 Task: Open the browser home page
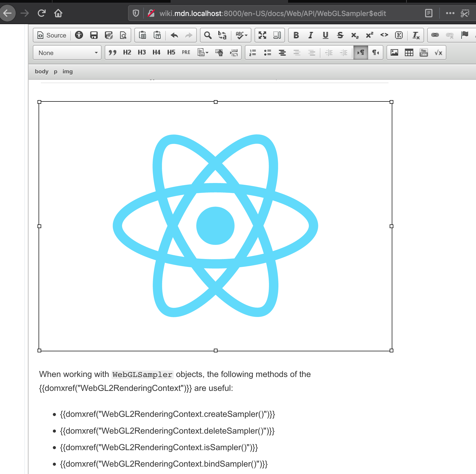[x=58, y=13]
